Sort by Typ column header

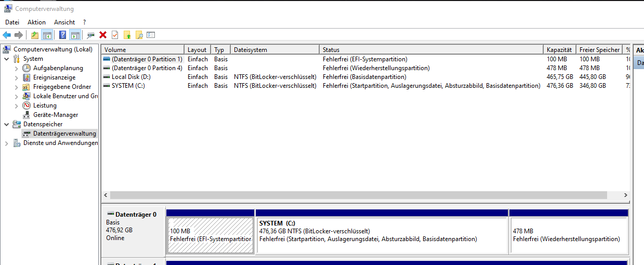[x=221, y=50]
